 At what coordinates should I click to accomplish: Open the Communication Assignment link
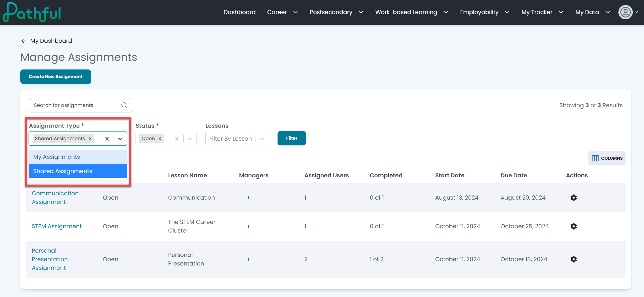55,198
